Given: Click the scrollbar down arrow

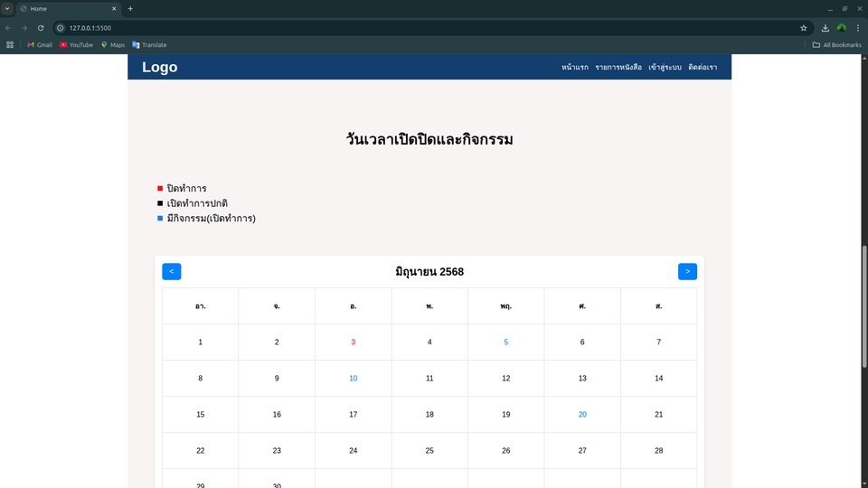Looking at the screenshot, I should coord(864,484).
